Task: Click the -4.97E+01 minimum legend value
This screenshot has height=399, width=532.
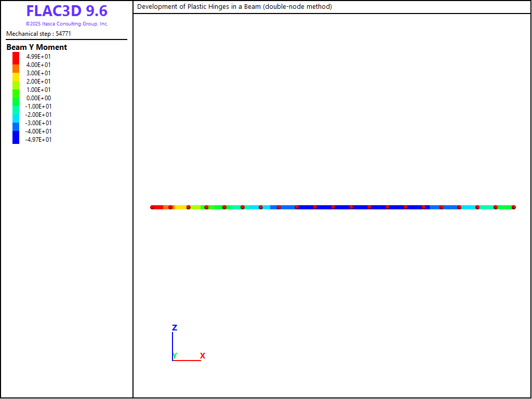Action: pos(38,140)
